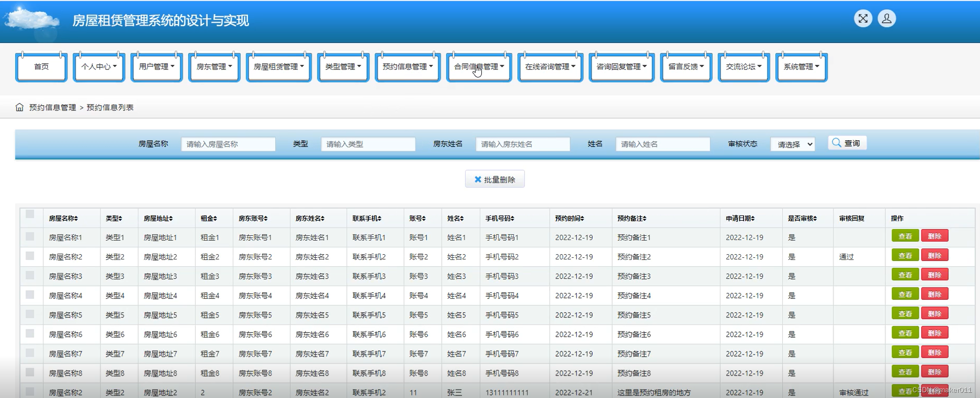980x398 pixels.
Task: Check the row checkbox for 房屋名称4
Action: pyautogui.click(x=30, y=294)
